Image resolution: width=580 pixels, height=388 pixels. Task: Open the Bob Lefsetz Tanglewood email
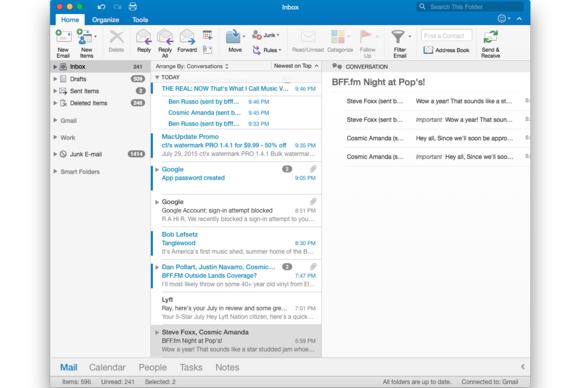click(236, 243)
